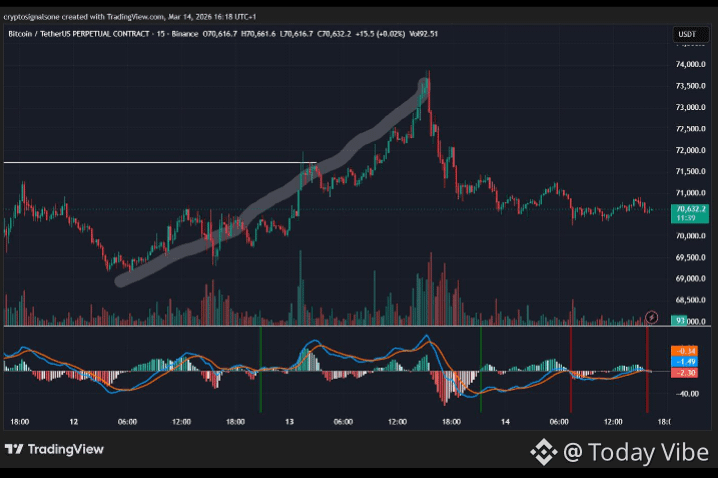Click the lightning bolt icon near volume
718x478 pixels.
click(652, 317)
